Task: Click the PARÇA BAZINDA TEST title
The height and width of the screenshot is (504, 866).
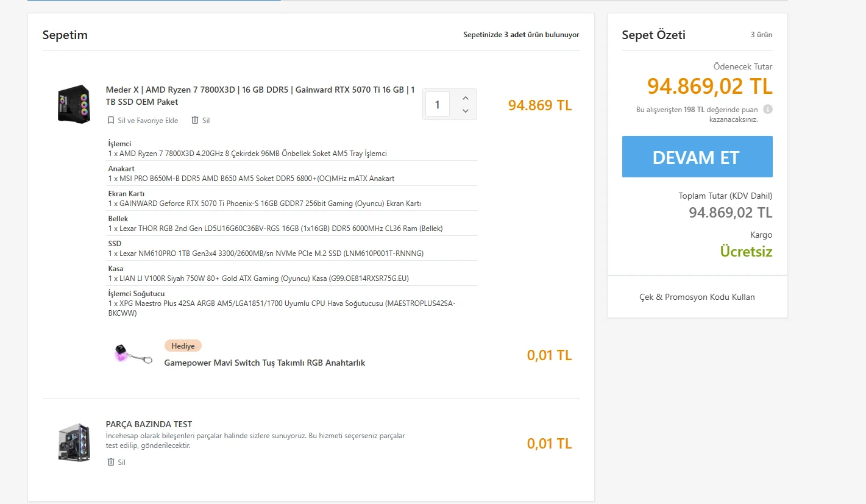Action: pos(149,424)
